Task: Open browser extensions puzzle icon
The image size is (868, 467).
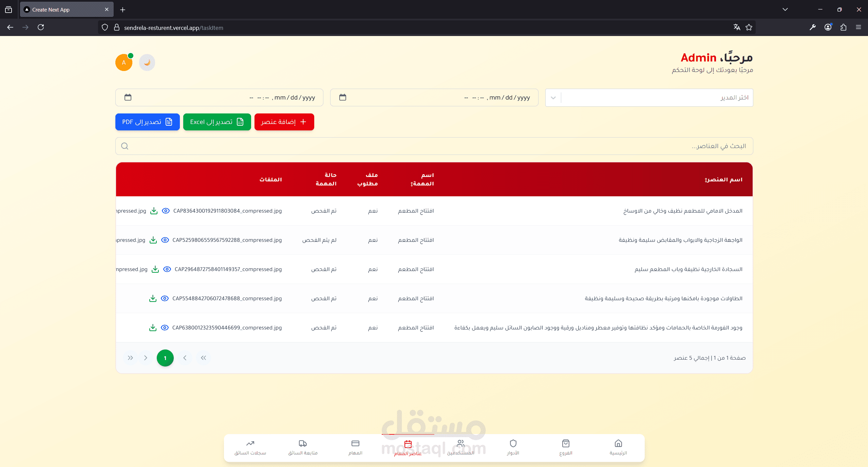Action: click(x=843, y=27)
